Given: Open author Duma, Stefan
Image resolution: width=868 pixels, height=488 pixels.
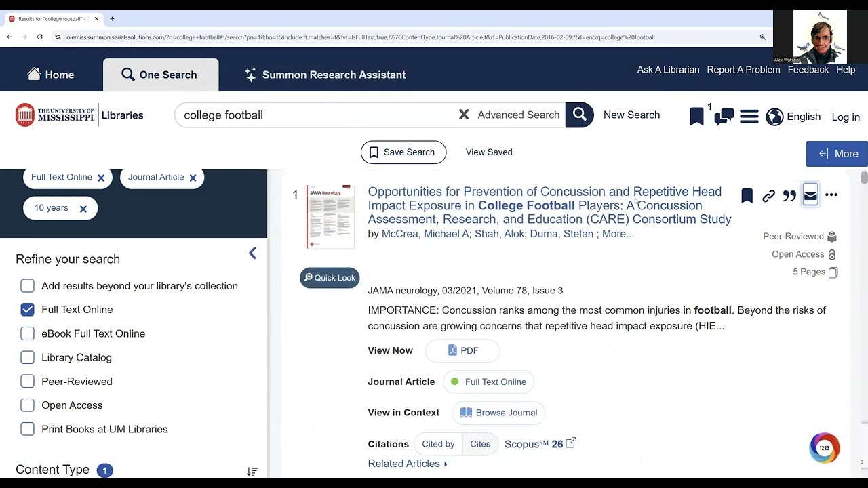Looking at the screenshot, I should click(x=561, y=234).
